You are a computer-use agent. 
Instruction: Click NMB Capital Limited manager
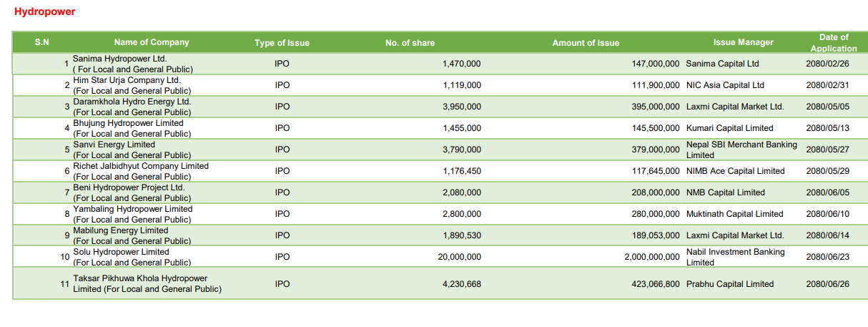point(725,192)
